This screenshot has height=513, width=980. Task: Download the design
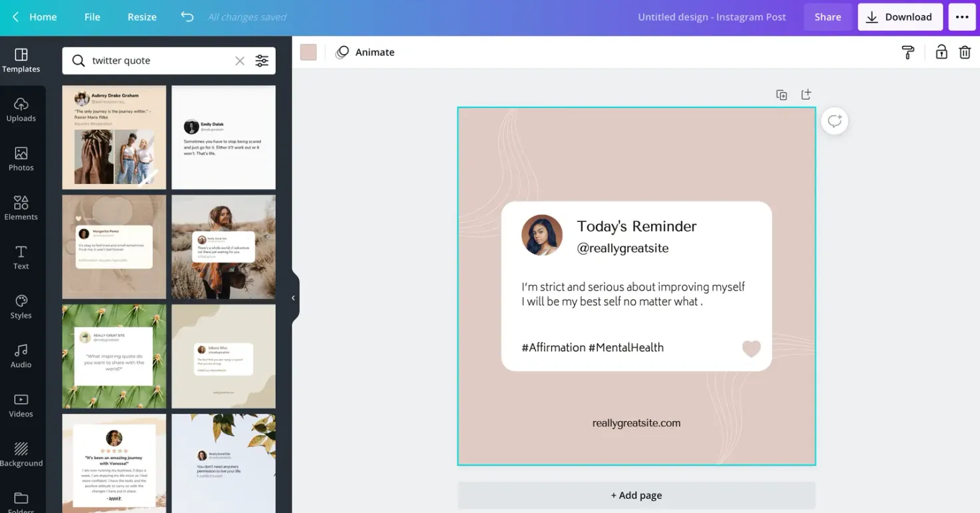(900, 17)
